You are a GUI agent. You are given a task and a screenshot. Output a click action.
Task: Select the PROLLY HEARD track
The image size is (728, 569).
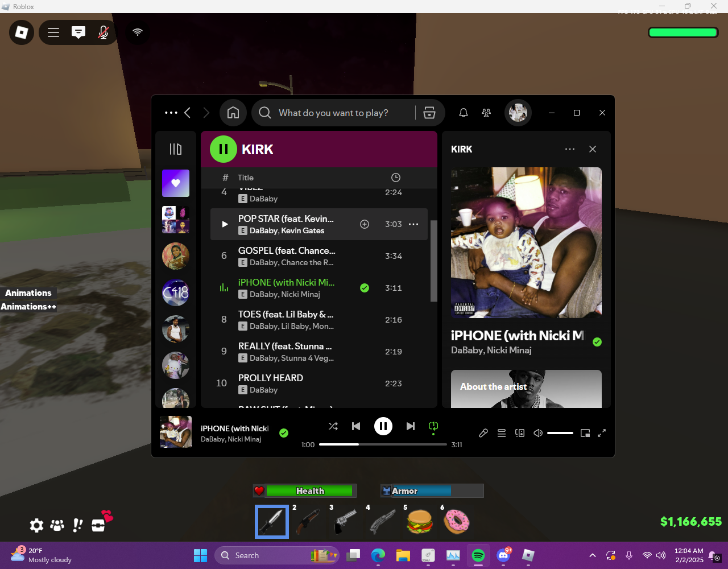pyautogui.click(x=319, y=384)
